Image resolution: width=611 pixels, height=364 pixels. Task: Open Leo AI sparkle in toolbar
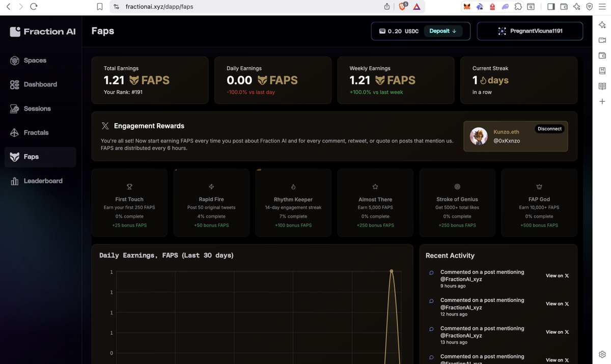[576, 7]
